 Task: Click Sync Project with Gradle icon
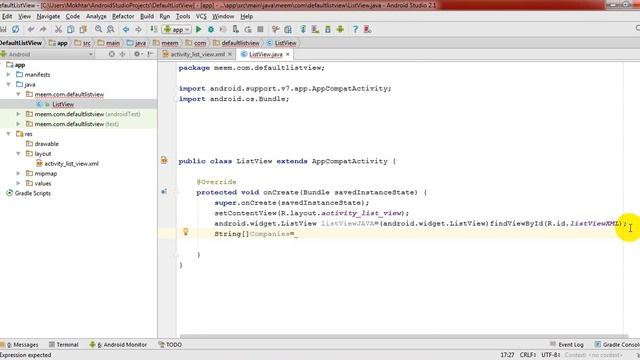[303, 29]
